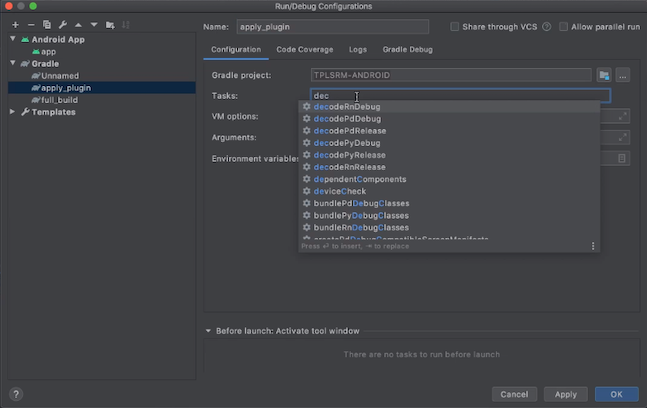The height and width of the screenshot is (408, 647).
Task: Switch to the Code Coverage tab
Action: [x=304, y=49]
